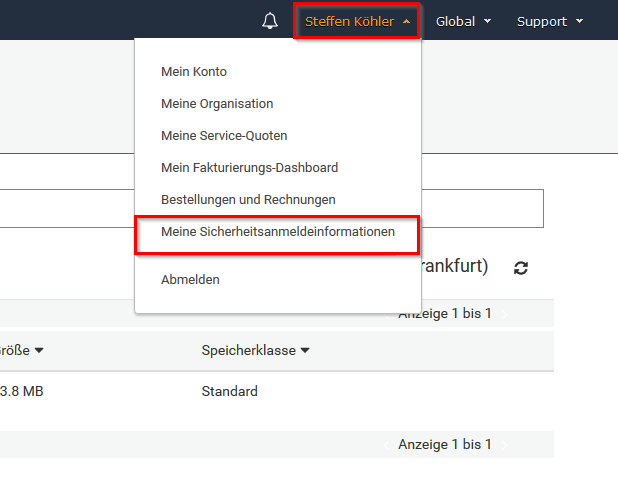
Task: Sort by the Speicherklasse column
Action: tap(255, 350)
